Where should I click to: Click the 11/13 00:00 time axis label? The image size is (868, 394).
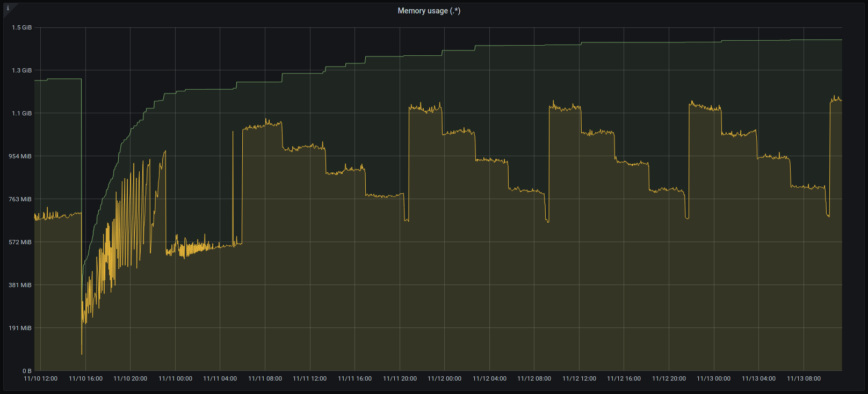(x=714, y=378)
